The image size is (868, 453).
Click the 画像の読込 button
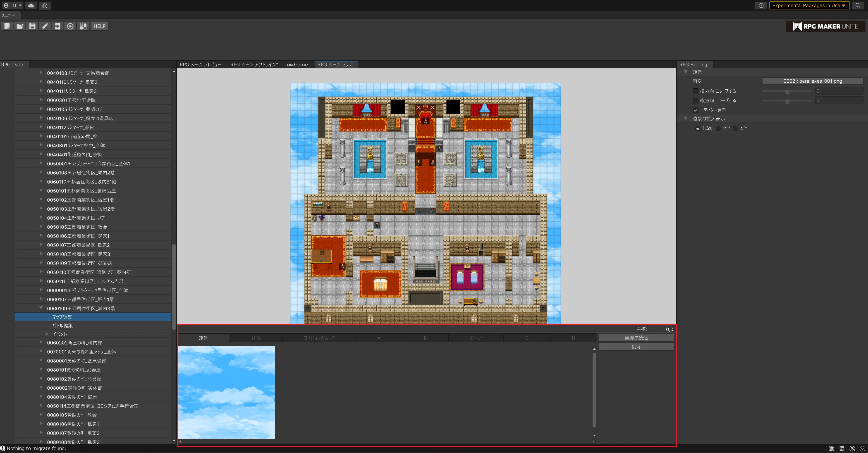[636, 337]
